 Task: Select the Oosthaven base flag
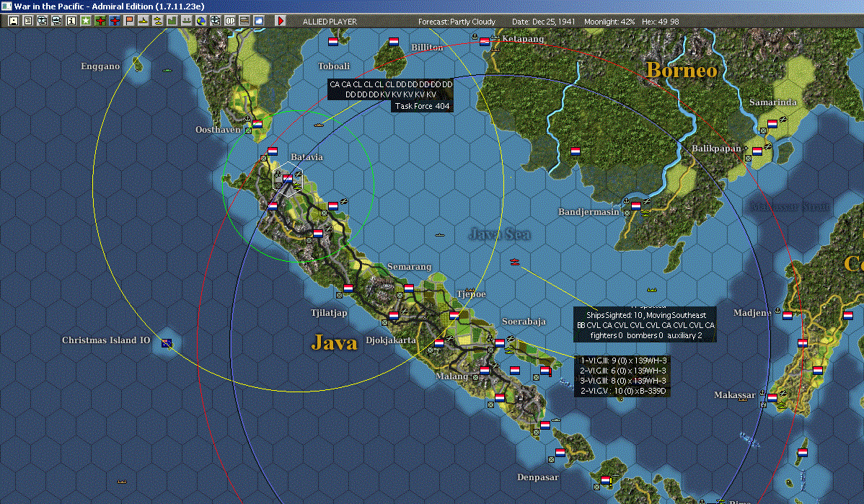tap(257, 124)
